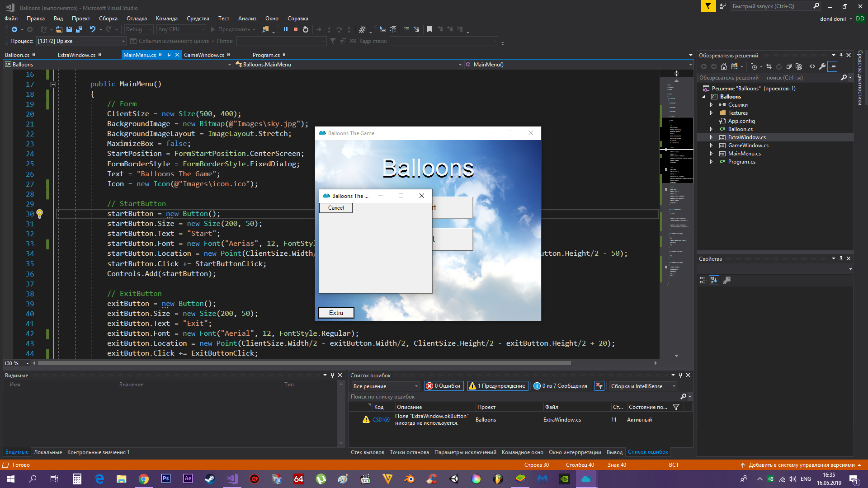
Task: Open View Code icon in Solution Explorer
Action: click(x=812, y=66)
